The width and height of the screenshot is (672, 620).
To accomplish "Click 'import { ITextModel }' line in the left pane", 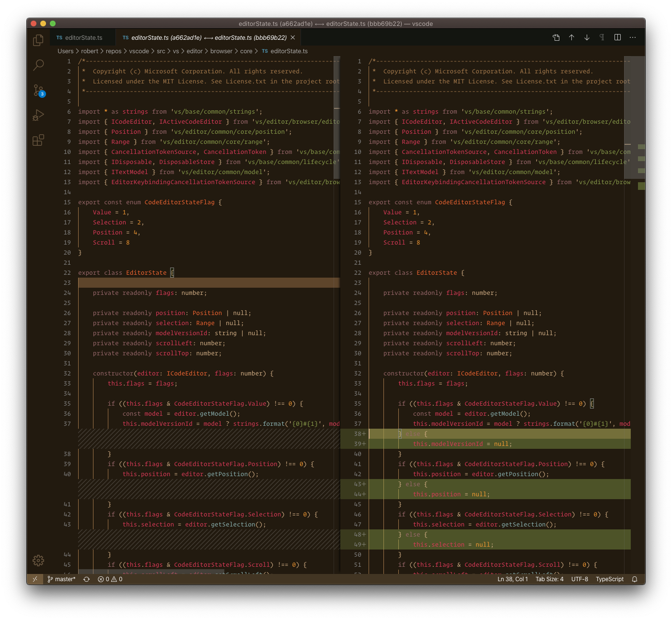I will pyautogui.click(x=174, y=172).
